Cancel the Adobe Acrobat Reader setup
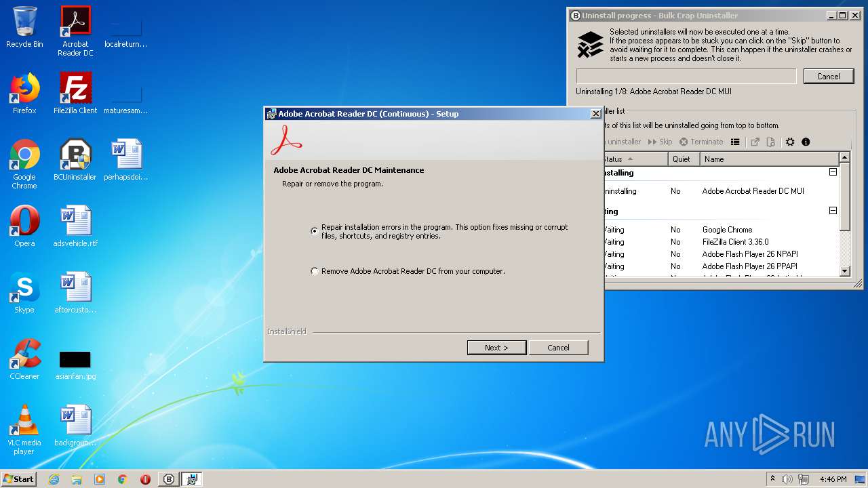The width and height of the screenshot is (868, 488). (x=558, y=348)
